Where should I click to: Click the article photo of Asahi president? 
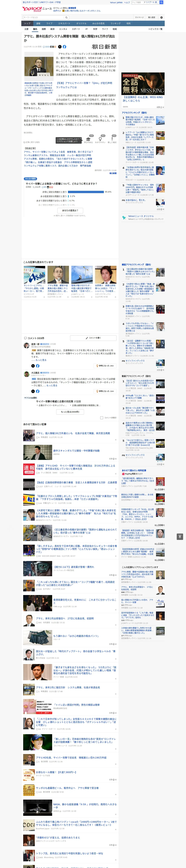tap(39, 67)
